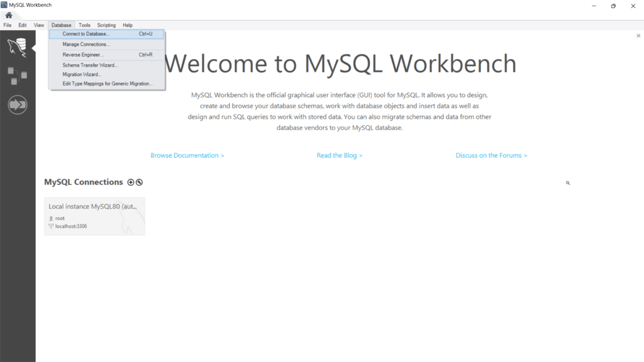Click the localhost:3306 host text
The image size is (644, 362).
click(x=71, y=226)
